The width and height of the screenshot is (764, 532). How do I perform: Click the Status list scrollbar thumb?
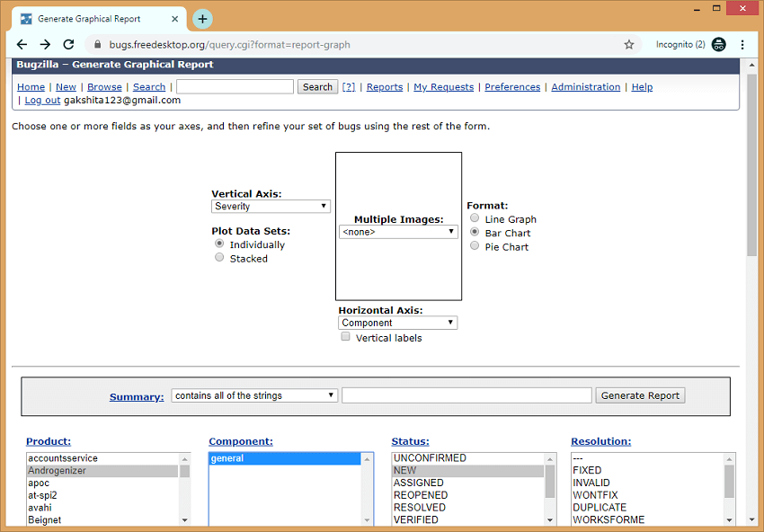click(549, 482)
